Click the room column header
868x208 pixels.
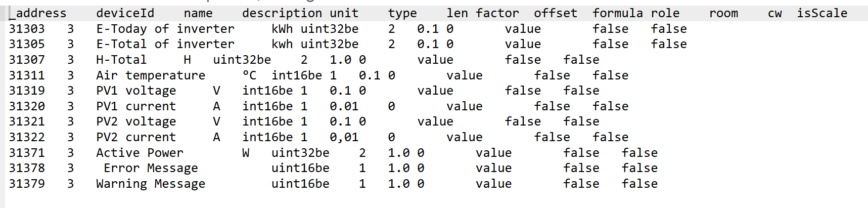point(723,13)
